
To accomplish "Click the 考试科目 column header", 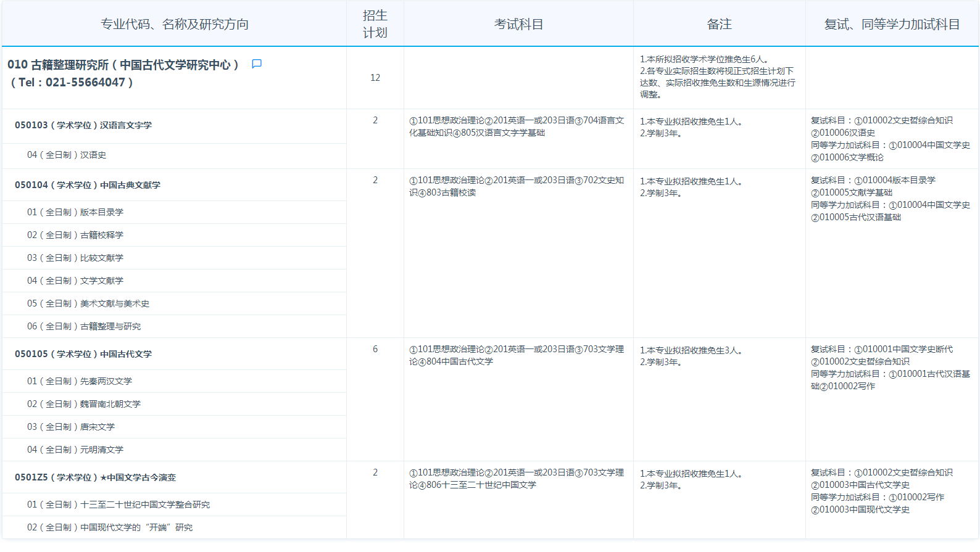I will (x=518, y=24).
